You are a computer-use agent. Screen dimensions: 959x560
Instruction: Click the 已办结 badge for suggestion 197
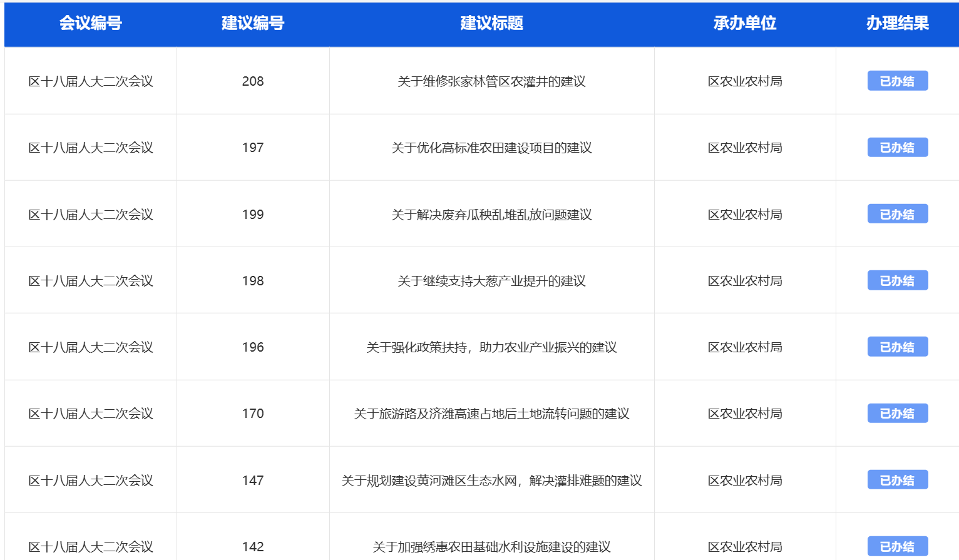[897, 148]
